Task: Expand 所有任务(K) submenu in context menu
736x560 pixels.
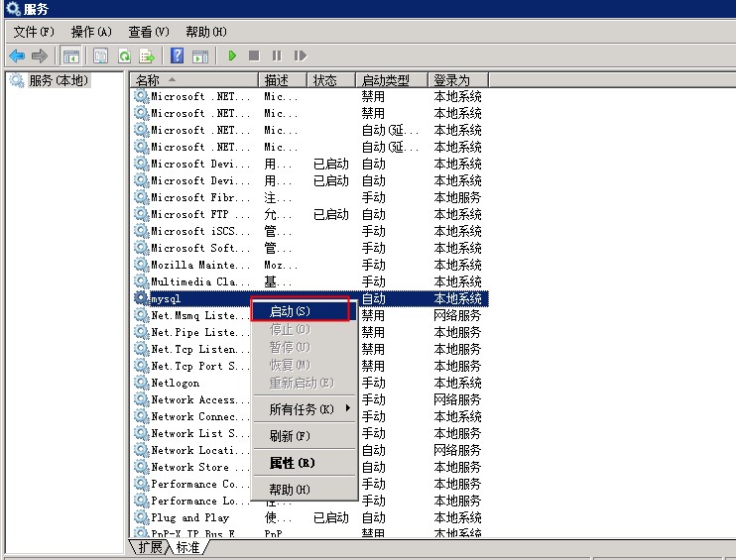Action: [302, 409]
